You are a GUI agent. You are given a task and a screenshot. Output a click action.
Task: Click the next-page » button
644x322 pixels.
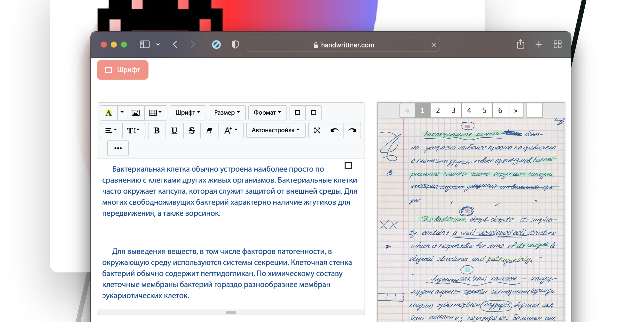pos(516,110)
